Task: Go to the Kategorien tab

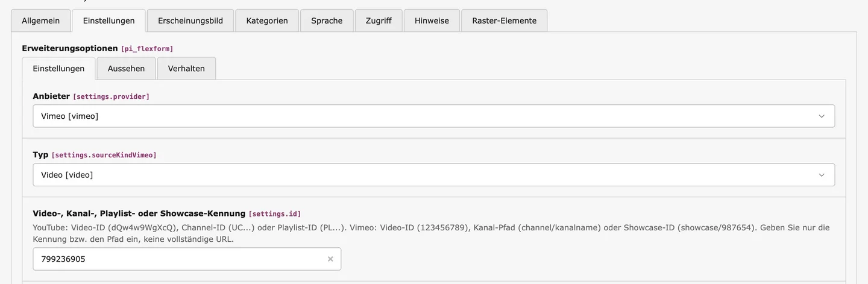Action: [x=267, y=21]
